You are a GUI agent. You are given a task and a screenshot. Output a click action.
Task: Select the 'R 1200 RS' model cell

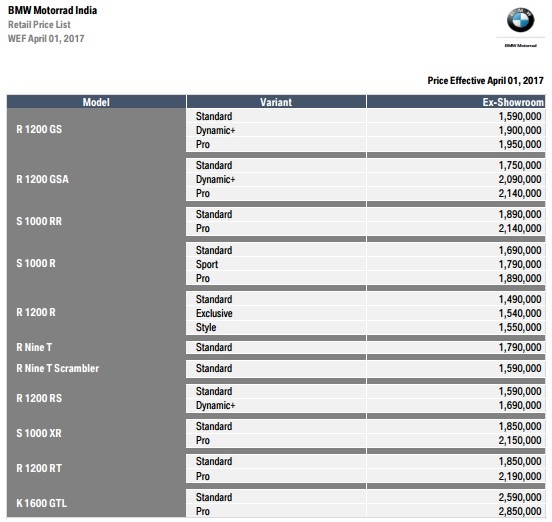[39, 398]
